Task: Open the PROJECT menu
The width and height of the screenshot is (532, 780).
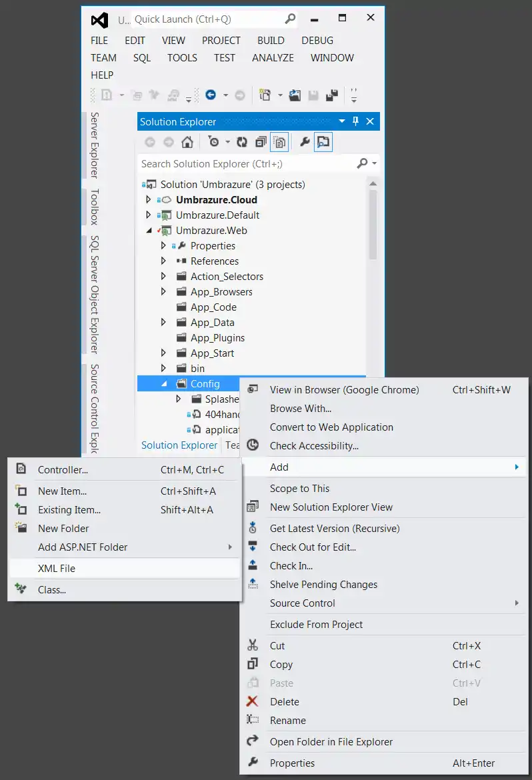Action: pos(221,41)
